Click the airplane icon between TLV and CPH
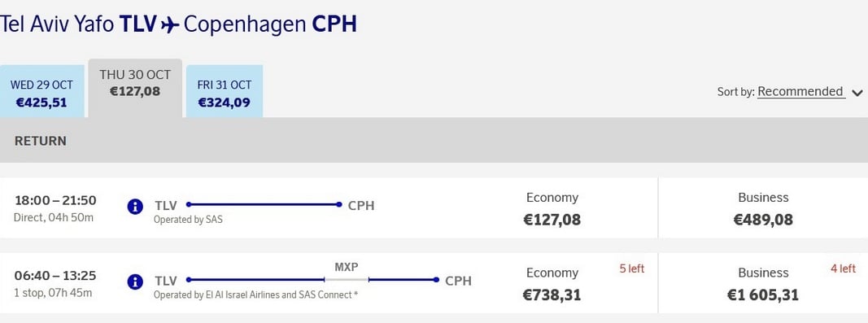 point(170,25)
